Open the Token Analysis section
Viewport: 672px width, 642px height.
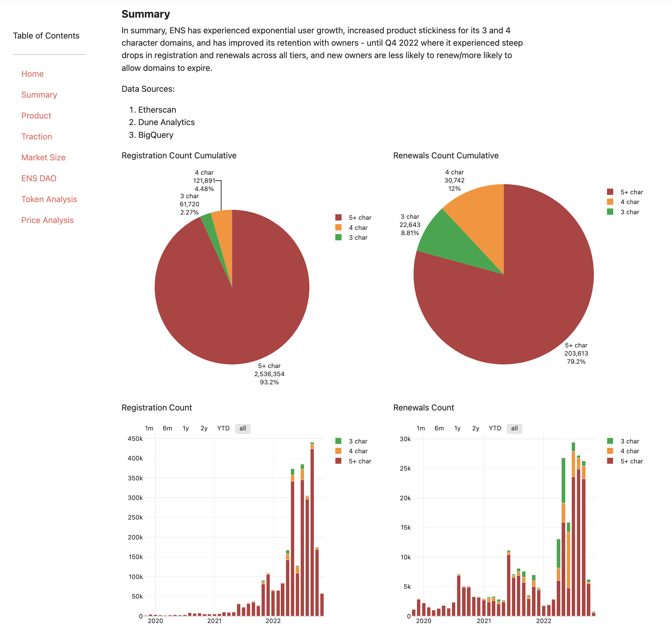49,199
